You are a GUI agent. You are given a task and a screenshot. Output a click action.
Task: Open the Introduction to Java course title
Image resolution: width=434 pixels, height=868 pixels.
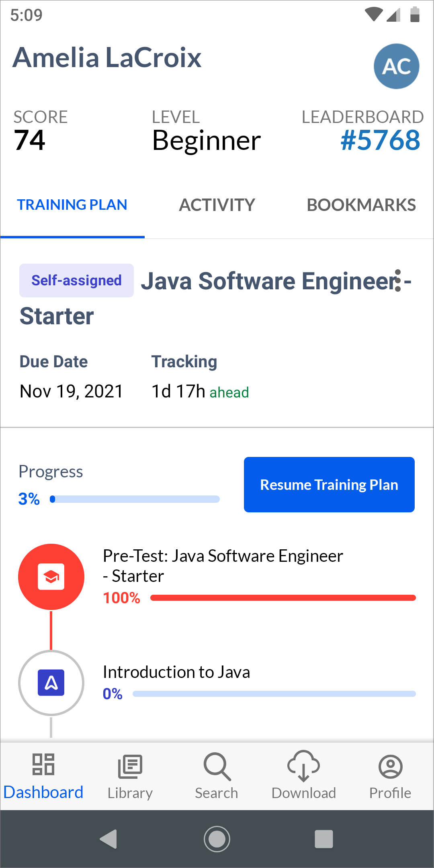point(176,672)
